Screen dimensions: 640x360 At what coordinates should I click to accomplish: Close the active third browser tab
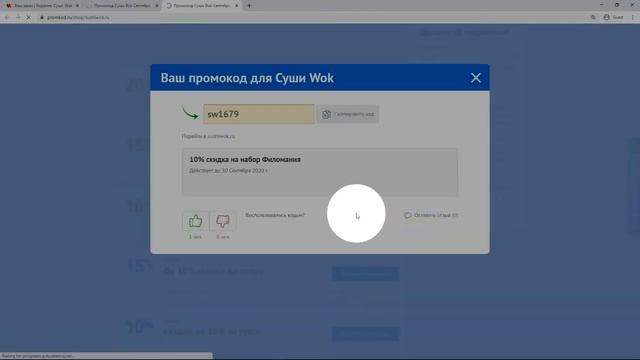pos(236,6)
